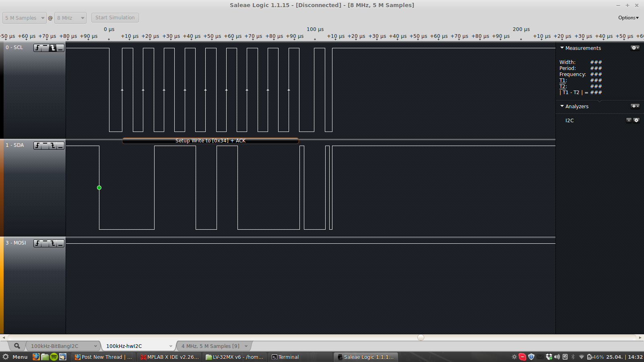Open the system Menu button
644x362 pixels.
[x=15, y=357]
